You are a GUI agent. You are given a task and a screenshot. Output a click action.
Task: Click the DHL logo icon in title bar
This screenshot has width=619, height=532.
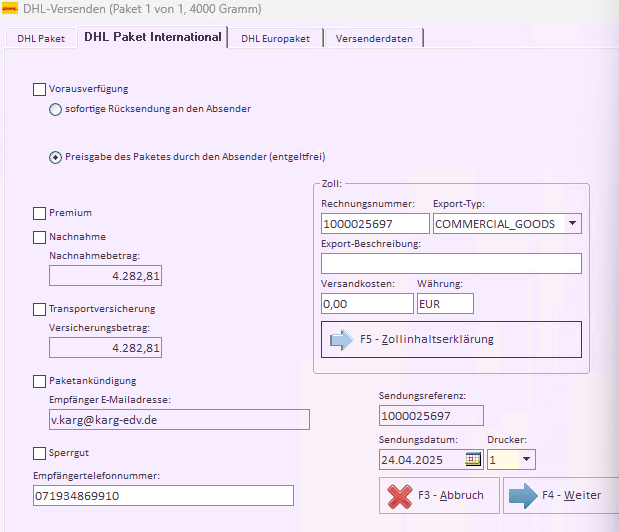10,8
